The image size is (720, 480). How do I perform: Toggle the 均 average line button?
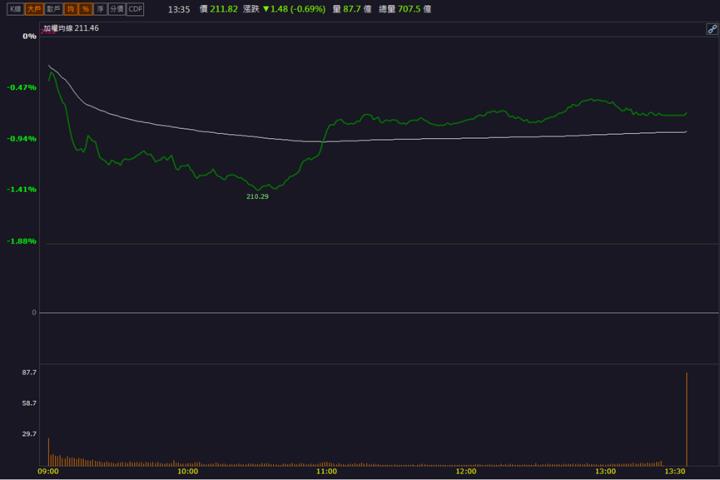(x=71, y=8)
